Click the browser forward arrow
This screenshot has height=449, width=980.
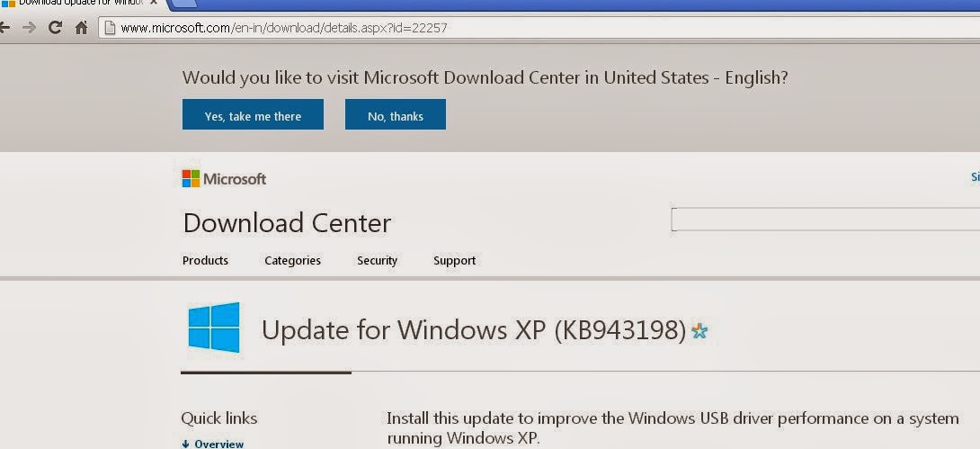29,28
